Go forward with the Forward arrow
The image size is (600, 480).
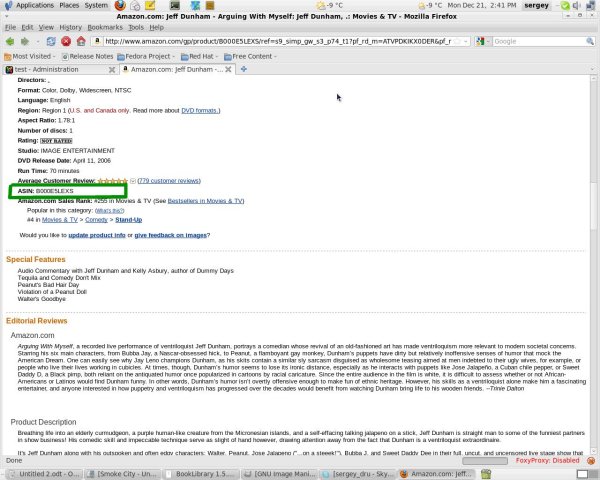click(25, 41)
